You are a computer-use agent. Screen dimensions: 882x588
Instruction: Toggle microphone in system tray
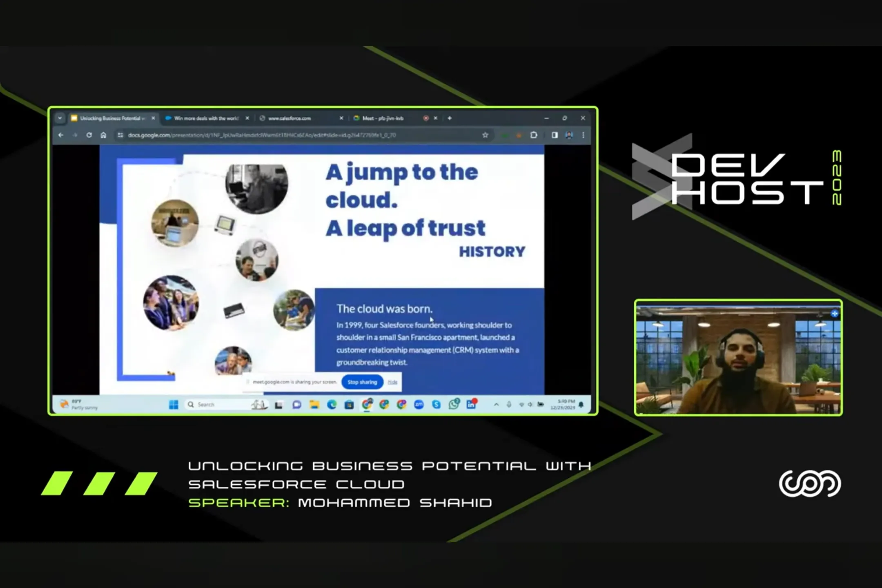click(509, 405)
